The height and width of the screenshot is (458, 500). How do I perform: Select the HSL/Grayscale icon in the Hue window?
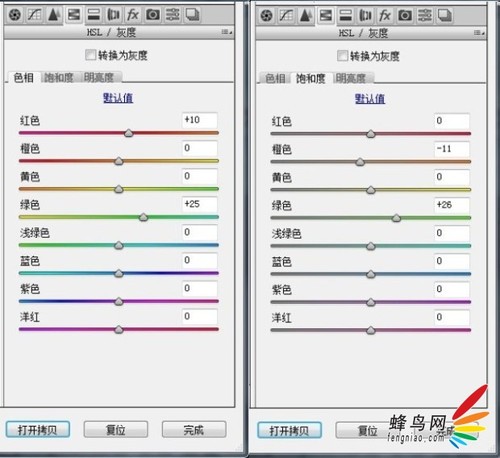(x=74, y=15)
